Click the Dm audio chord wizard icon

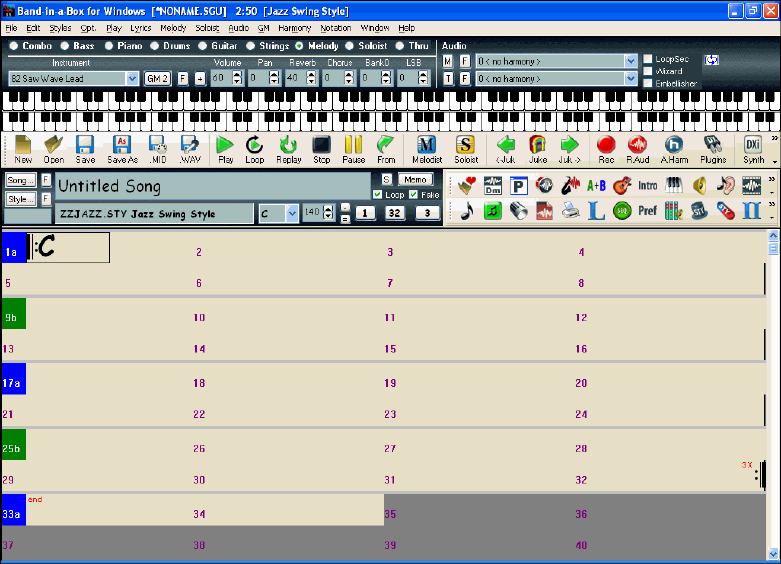493,185
